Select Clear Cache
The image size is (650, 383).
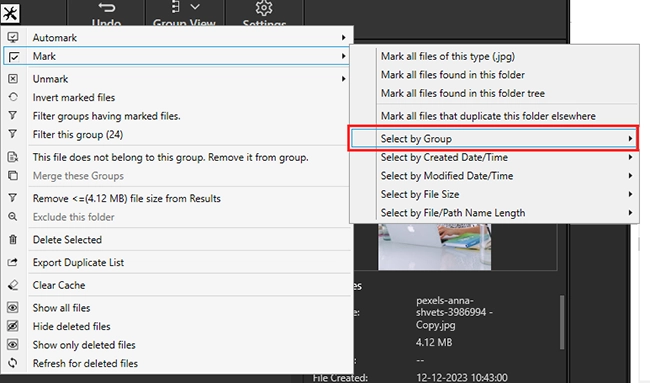tap(177, 285)
